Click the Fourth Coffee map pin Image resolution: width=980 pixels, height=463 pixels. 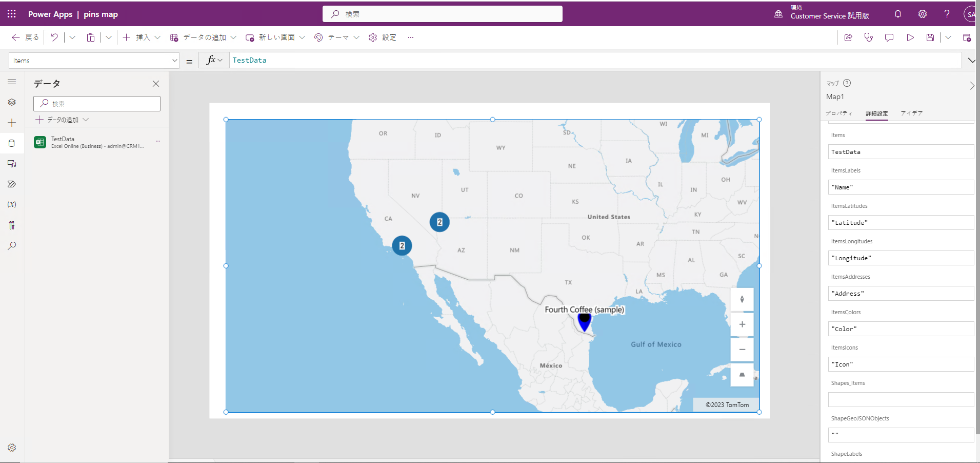click(x=584, y=323)
